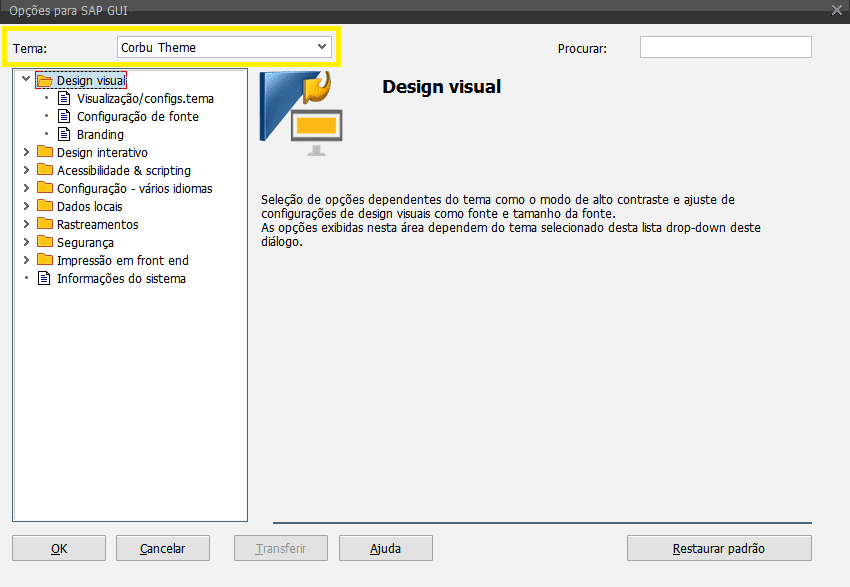Click the Impressão em front end folder icon
This screenshot has height=587, width=850.
pos(45,259)
